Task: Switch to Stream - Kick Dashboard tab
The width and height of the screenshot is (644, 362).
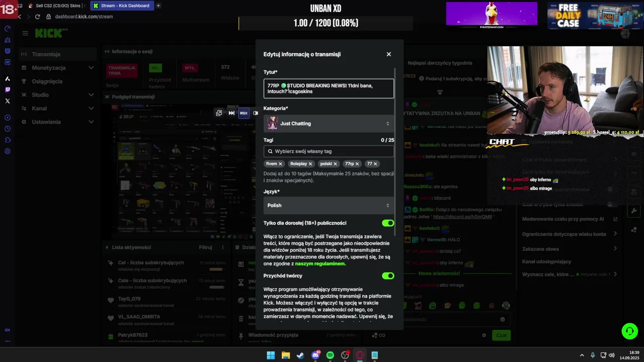Action: (x=122, y=6)
